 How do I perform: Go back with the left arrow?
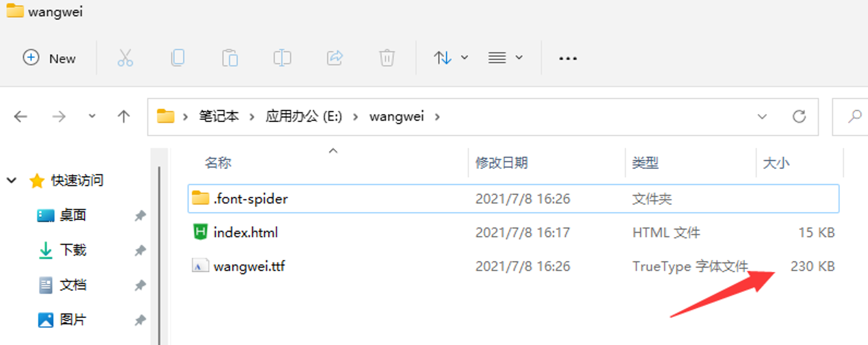click(x=20, y=116)
